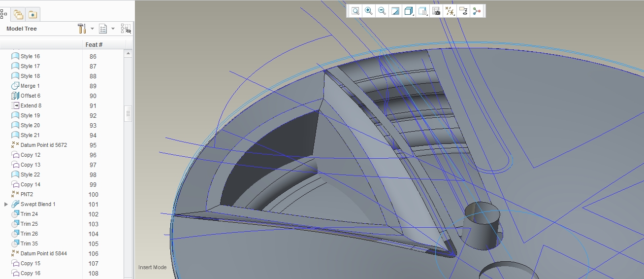Switch to the Folder Browser tab

pyautogui.click(x=18, y=14)
